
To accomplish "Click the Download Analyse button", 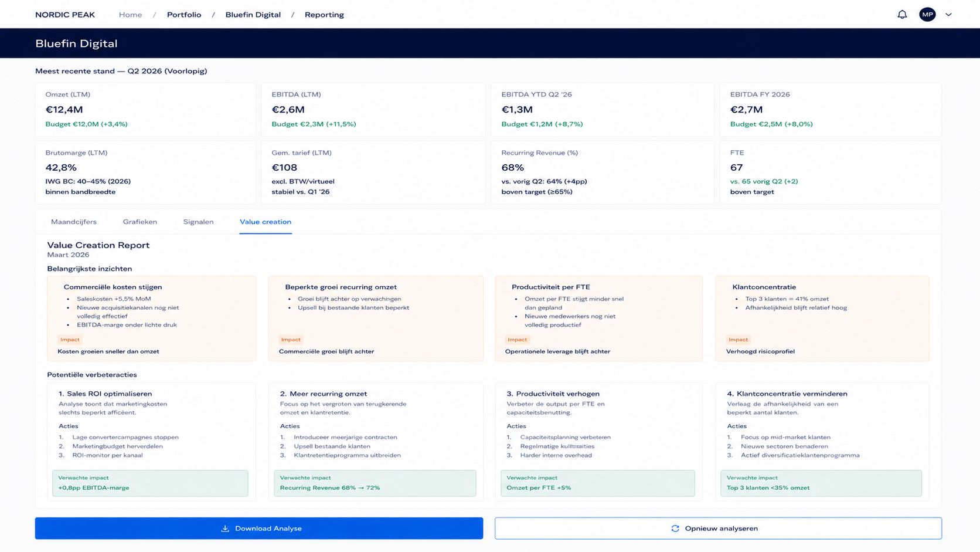I will (x=259, y=529).
